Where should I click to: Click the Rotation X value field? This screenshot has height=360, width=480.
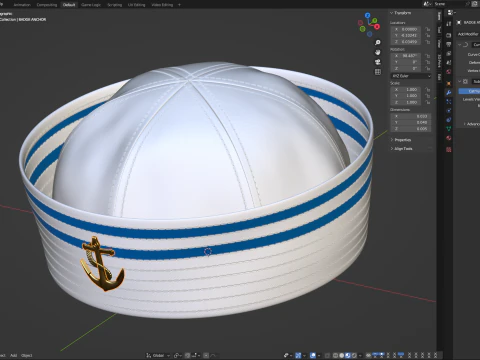coord(406,56)
